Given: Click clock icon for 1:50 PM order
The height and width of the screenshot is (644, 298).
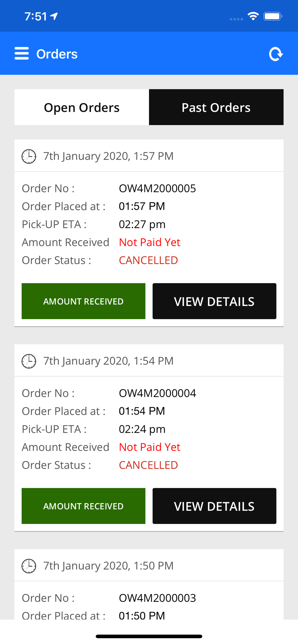Looking at the screenshot, I should (29, 566).
